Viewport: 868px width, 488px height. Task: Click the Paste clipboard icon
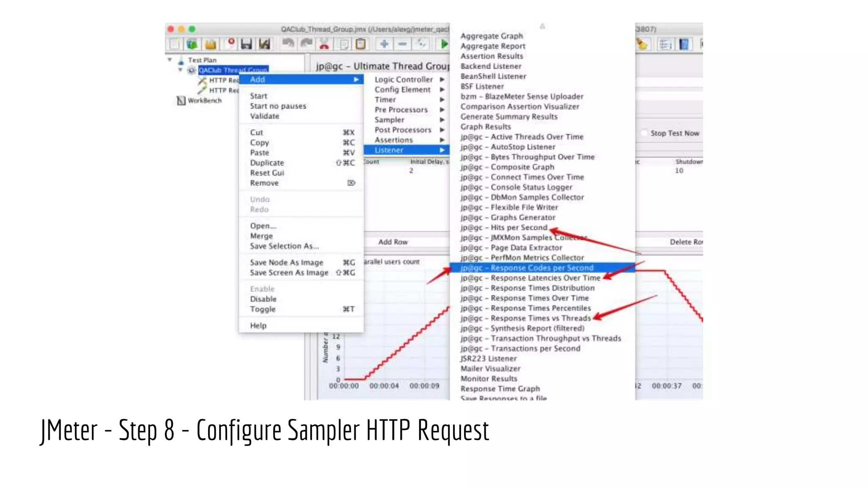[361, 44]
